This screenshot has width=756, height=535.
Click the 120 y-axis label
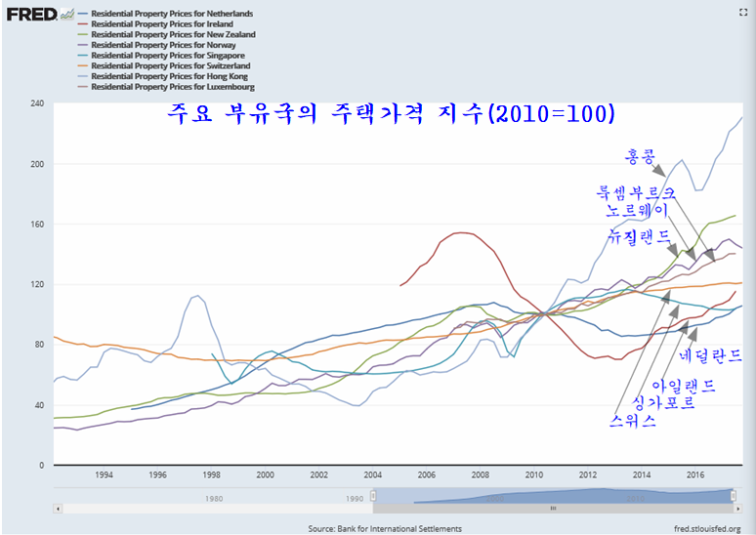tap(37, 284)
